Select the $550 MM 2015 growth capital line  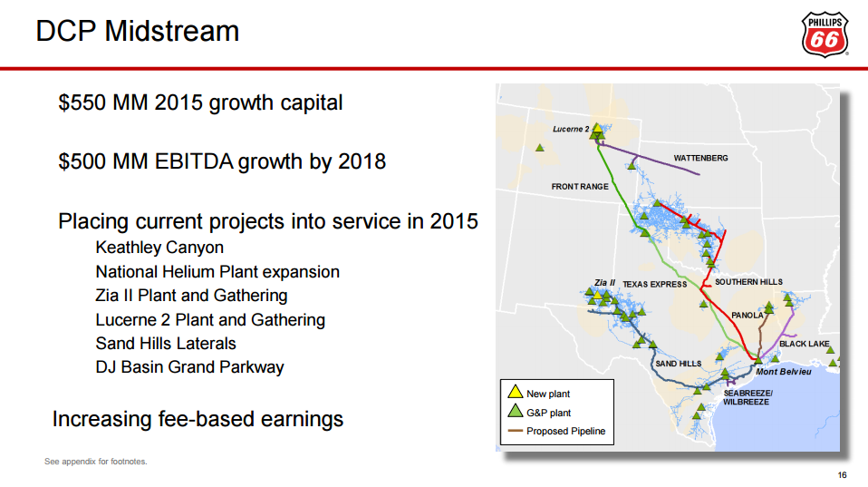pyautogui.click(x=200, y=103)
